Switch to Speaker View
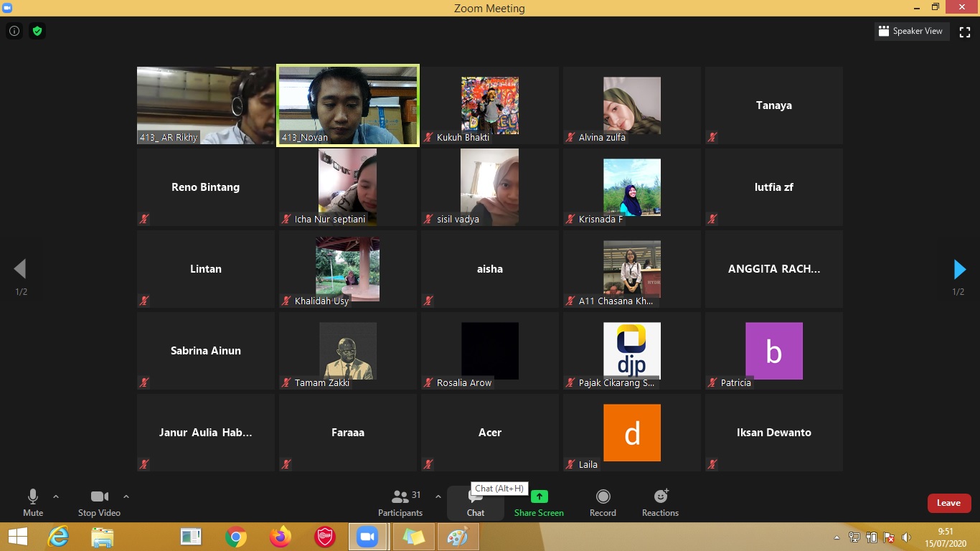The height and width of the screenshot is (551, 980). tap(910, 32)
